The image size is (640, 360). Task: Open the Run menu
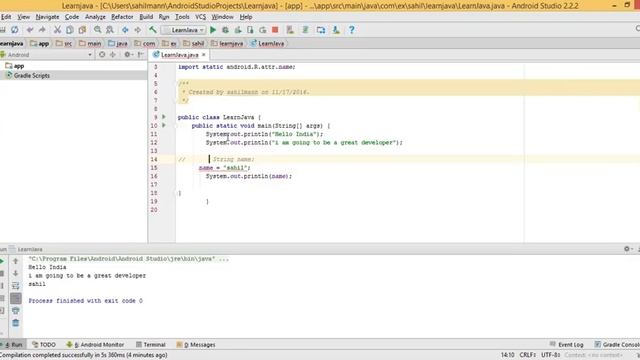[x=164, y=17]
